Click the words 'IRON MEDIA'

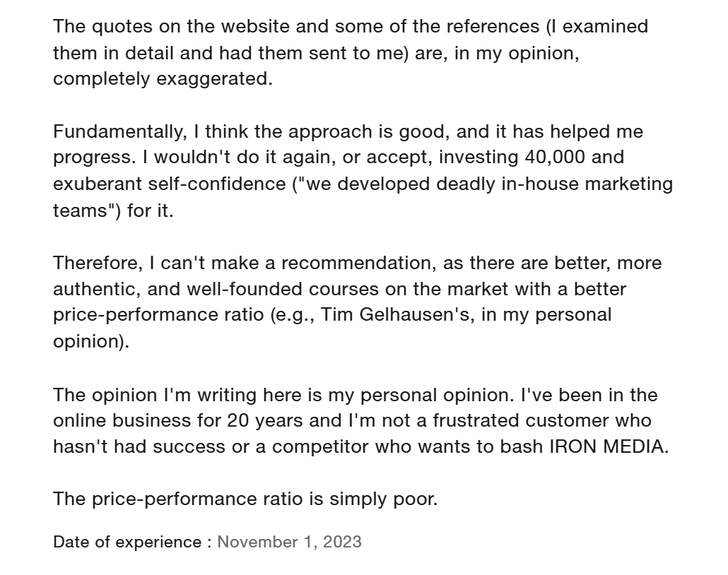[x=607, y=447]
